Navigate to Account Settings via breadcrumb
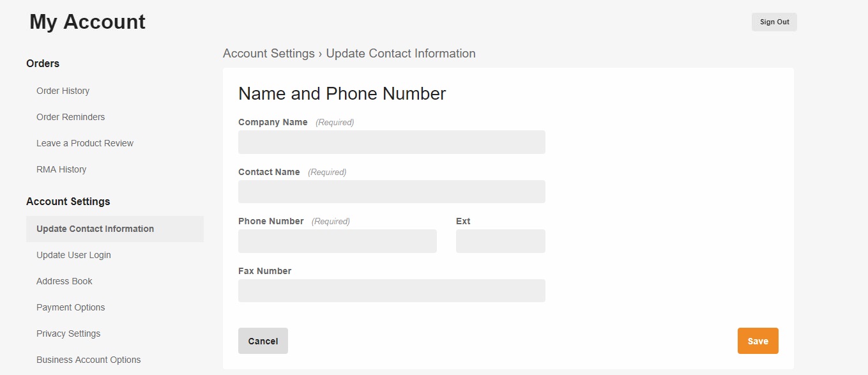This screenshot has width=868, height=375. (268, 53)
